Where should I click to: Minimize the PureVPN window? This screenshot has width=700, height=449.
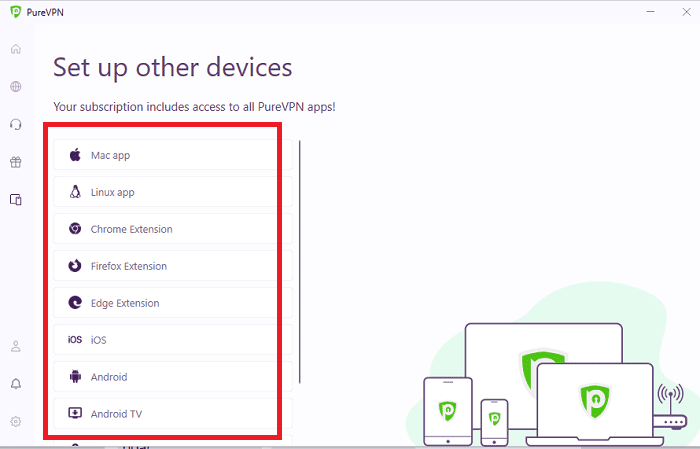point(650,12)
